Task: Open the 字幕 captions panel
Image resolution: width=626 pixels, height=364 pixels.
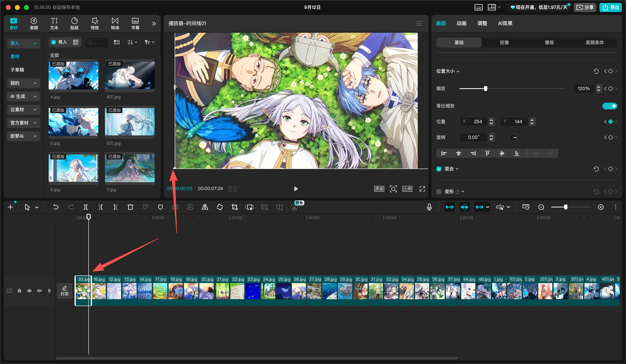Action: (x=135, y=24)
